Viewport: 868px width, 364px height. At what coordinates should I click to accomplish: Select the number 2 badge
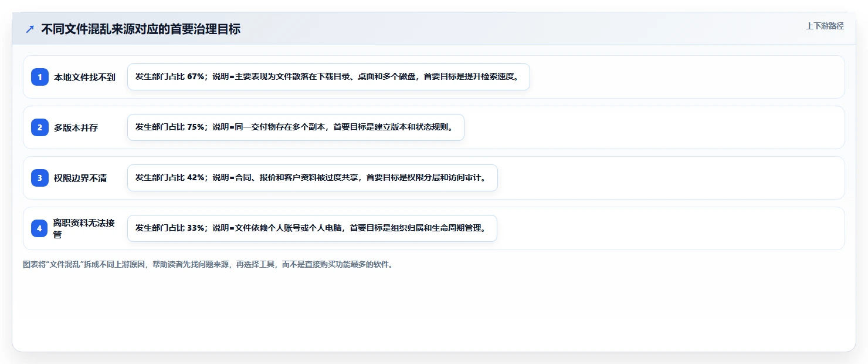[x=40, y=127]
